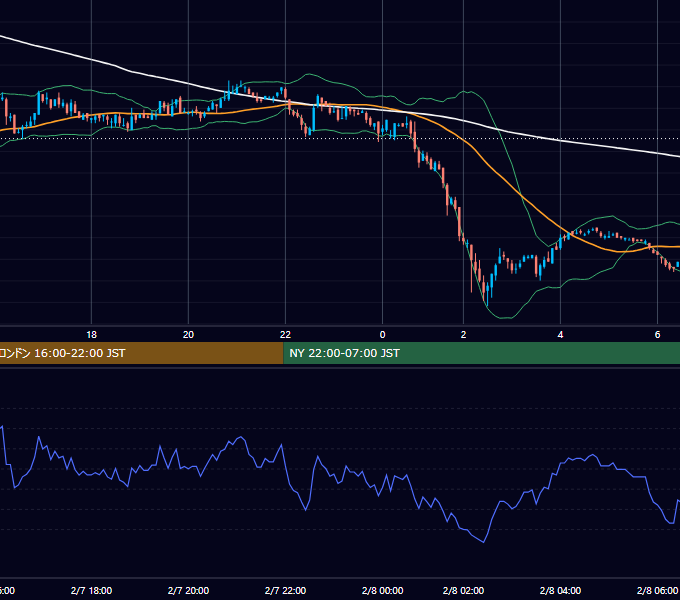The image size is (680, 600).
Task: Select the NY 22:00-07:00 JST session bar
Action: 482,353
